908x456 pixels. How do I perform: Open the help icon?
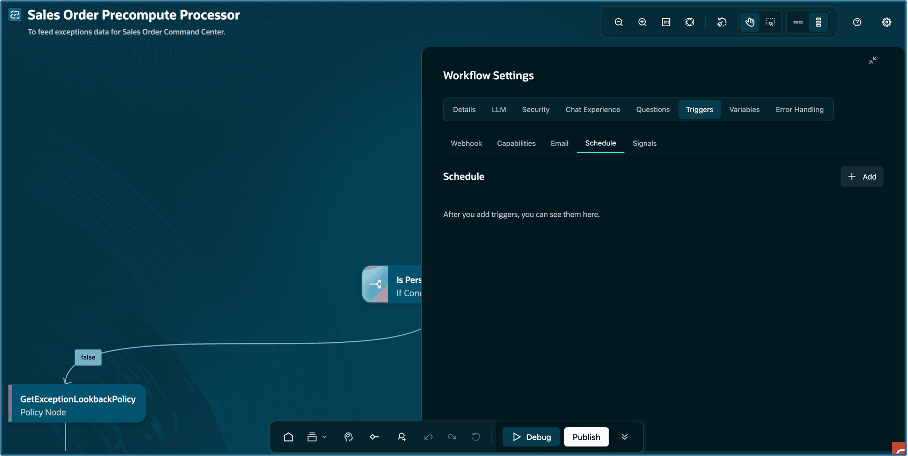[857, 22]
